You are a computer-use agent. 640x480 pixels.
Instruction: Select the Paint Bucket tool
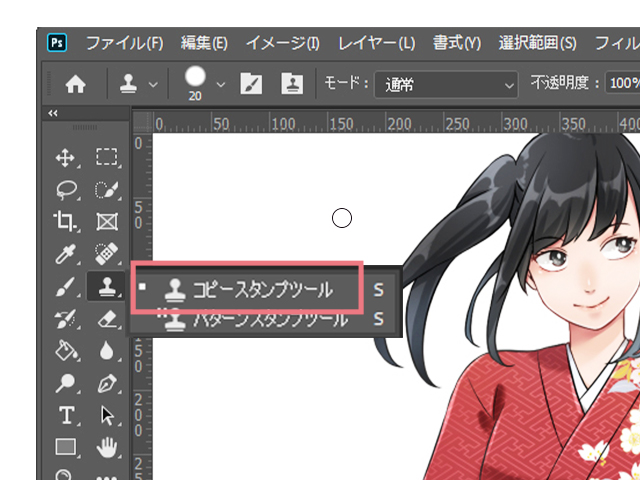[x=66, y=350]
